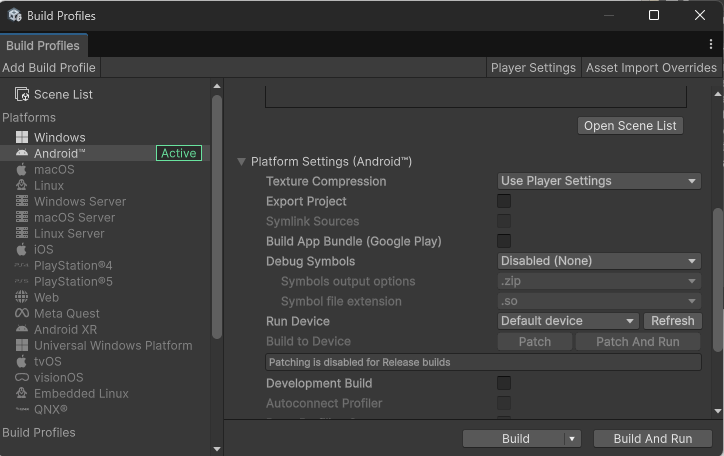724x456 pixels.
Task: Select the Meta Quest icon
Action: [22, 313]
